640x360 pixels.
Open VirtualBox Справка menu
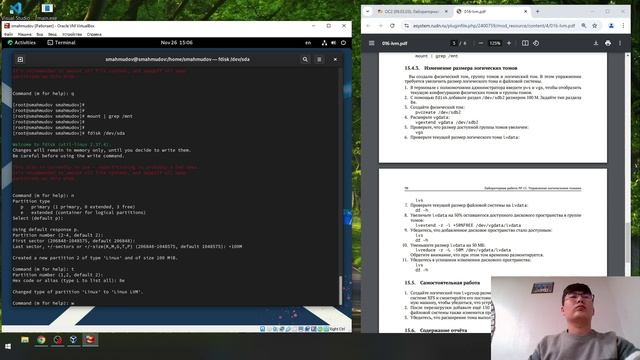coord(94,34)
